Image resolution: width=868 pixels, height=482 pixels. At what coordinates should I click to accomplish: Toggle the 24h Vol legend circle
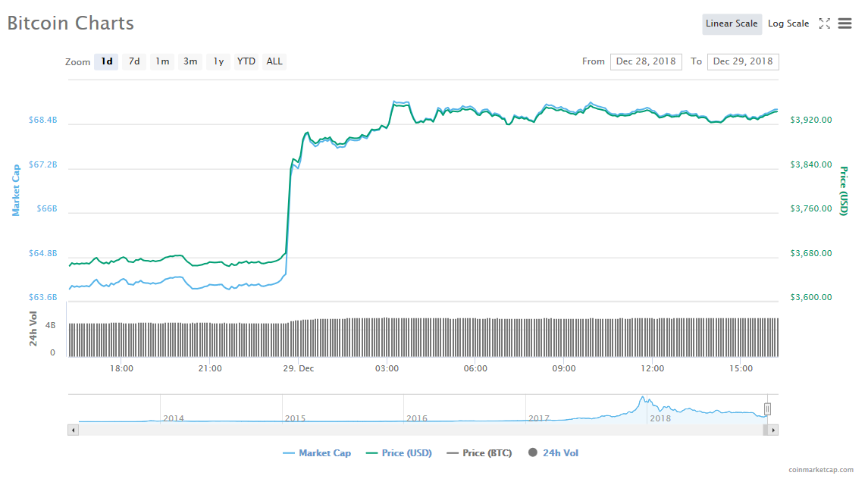point(532,452)
